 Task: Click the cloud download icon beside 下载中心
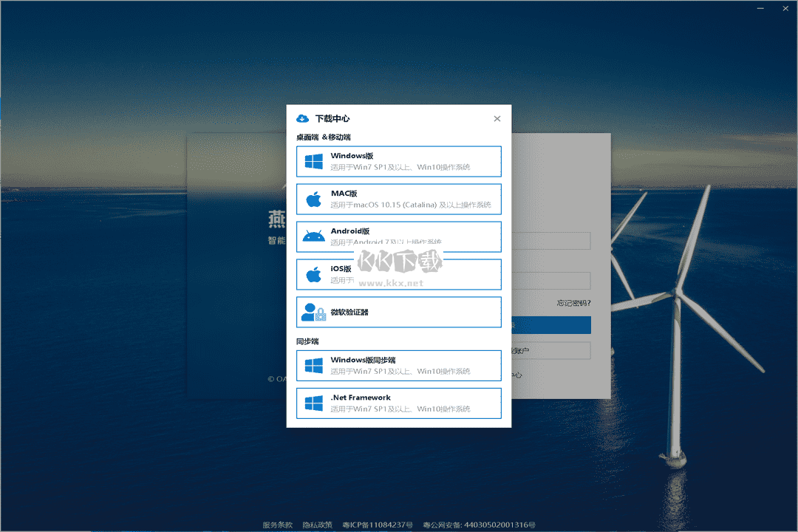[x=302, y=118]
